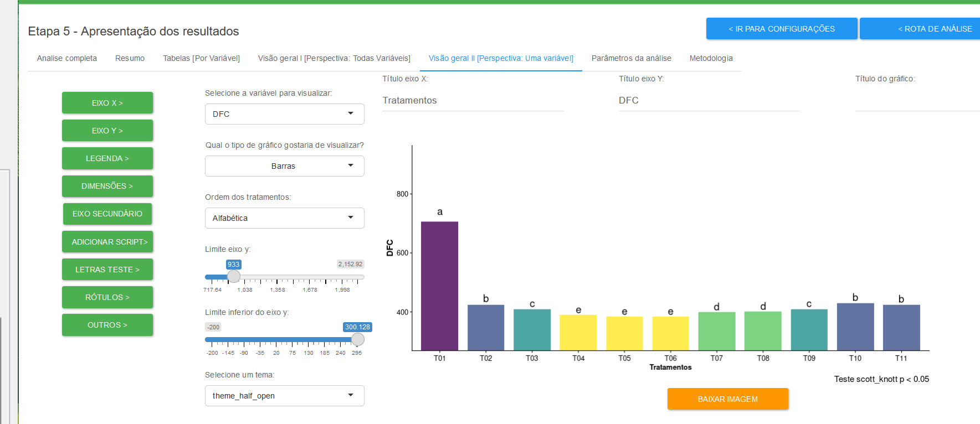Click the Título eixo X input field
This screenshot has height=424, width=980.
(473, 100)
